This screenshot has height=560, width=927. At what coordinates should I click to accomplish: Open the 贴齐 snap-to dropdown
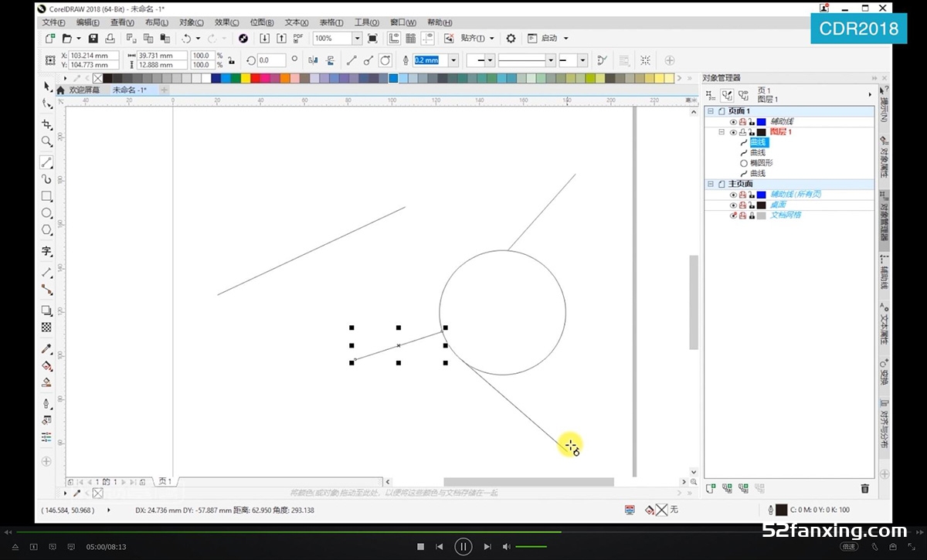point(476,38)
